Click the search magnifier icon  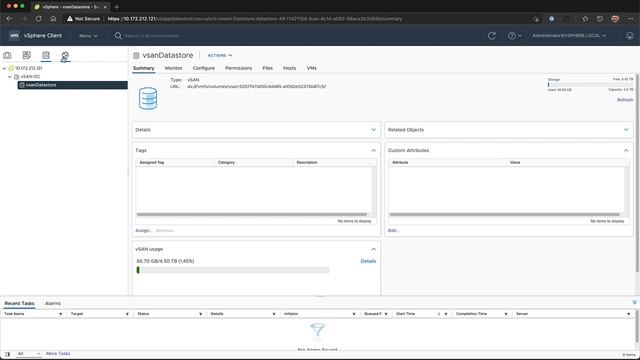(118, 36)
